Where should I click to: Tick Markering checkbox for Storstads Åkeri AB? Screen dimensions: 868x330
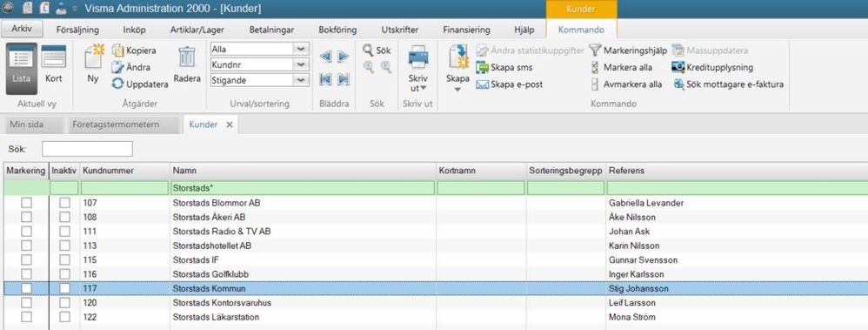27,218
